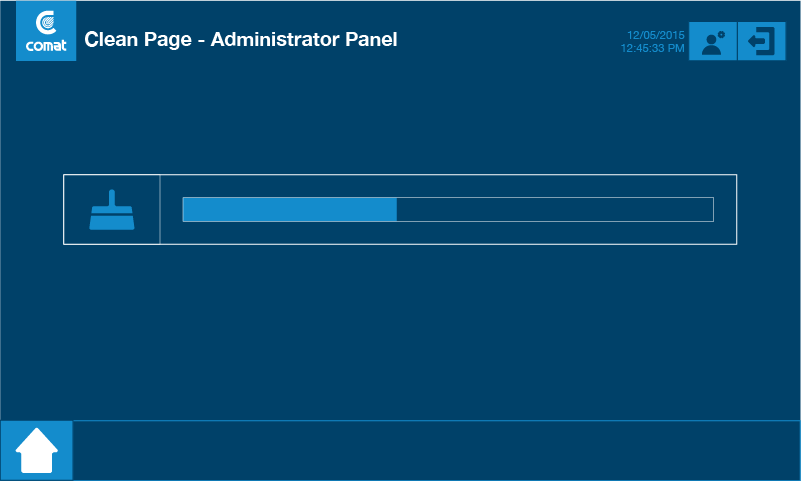Viewport: 801px width, 481px height.
Task: Click the far left start of progress bar
Action: coord(185,209)
